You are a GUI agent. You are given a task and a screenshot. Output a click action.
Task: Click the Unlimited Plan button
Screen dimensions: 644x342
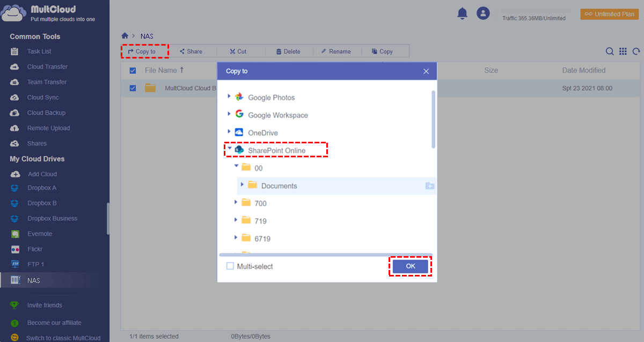[609, 14]
